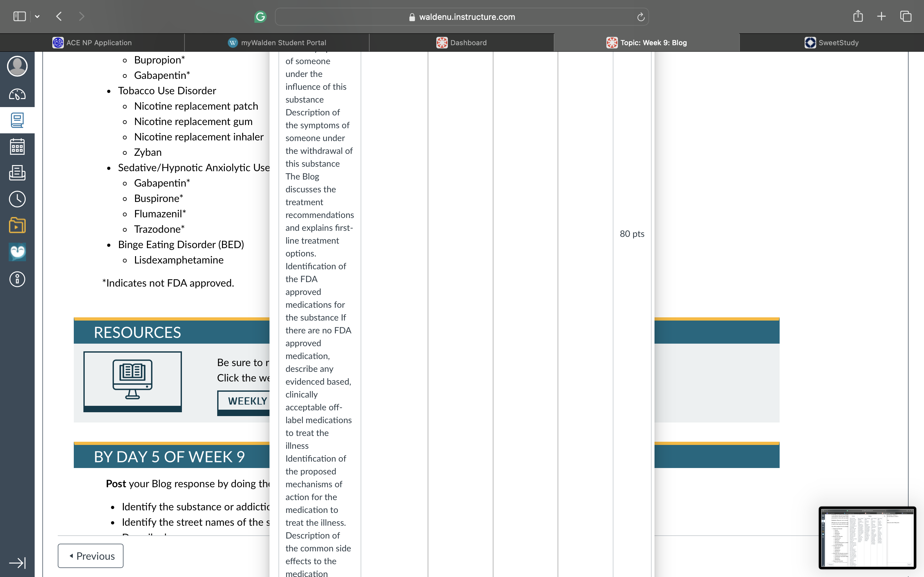
Task: Switch to the SweetStudy tab
Action: (832, 43)
